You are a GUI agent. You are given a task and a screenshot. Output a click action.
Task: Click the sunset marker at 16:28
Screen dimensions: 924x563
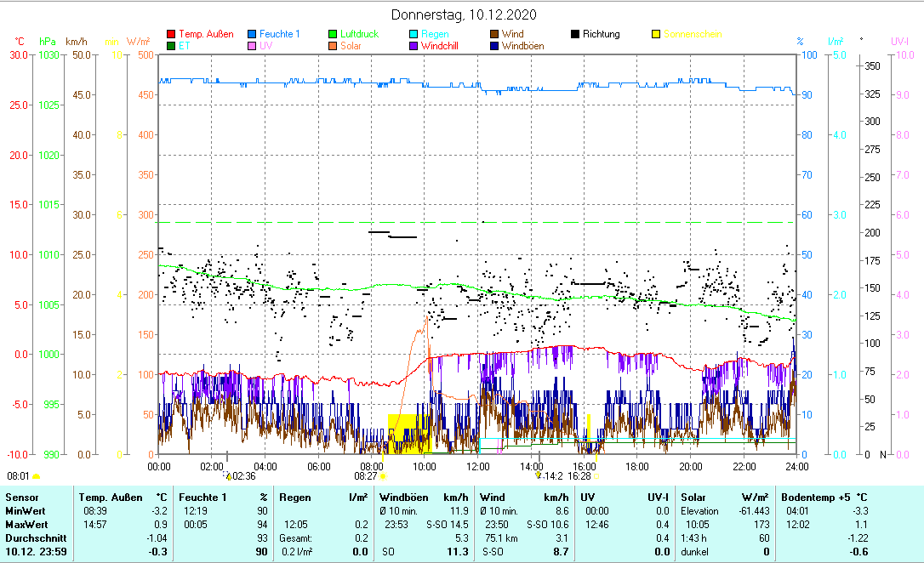pos(596,477)
